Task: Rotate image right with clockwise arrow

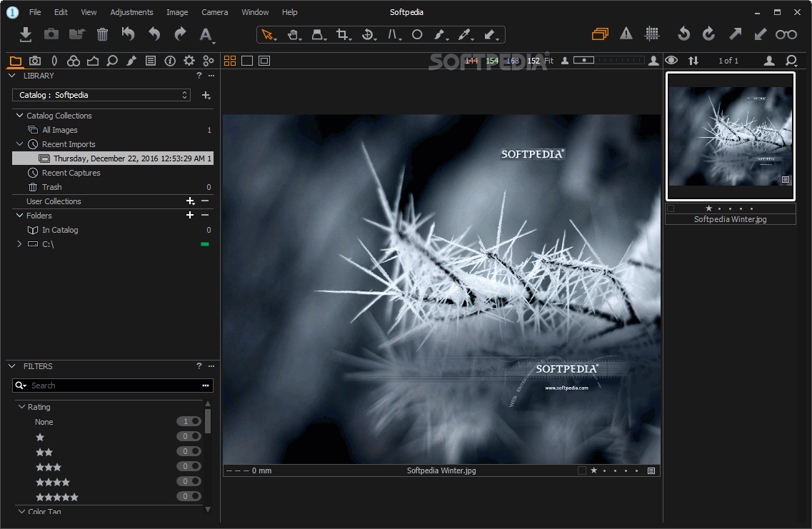Action: click(709, 34)
